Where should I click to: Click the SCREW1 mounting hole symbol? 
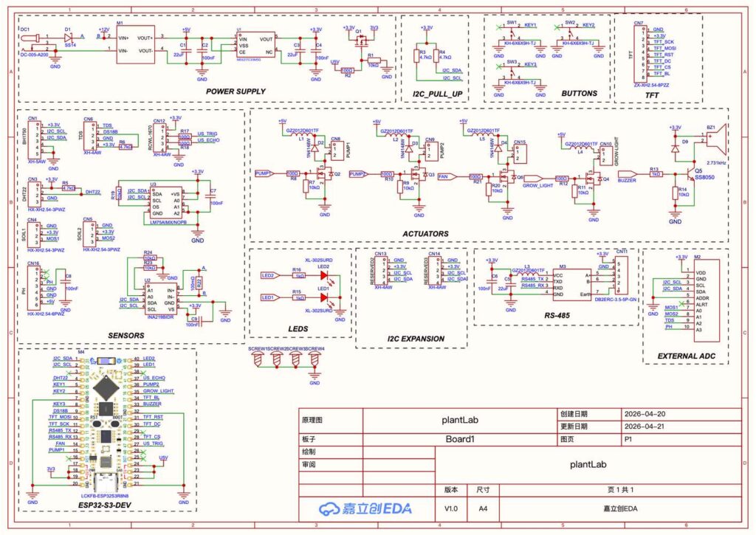pyautogui.click(x=258, y=359)
